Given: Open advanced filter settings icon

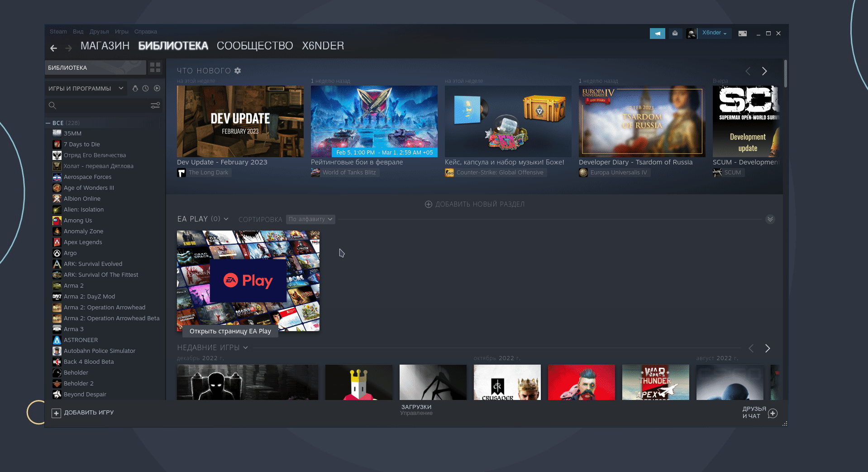Looking at the screenshot, I should 155,106.
